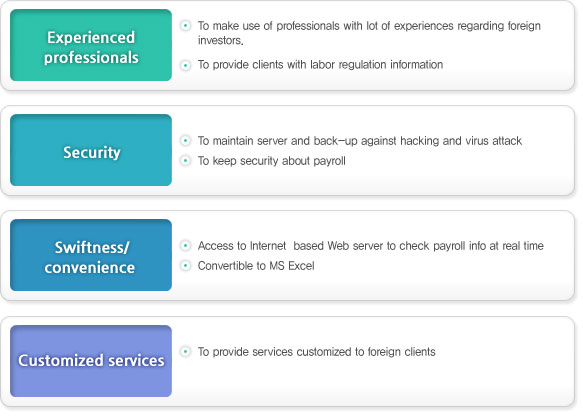This screenshot has height=417, width=583.
Task: Open the Swiftness/convenience blue box
Action: [91, 255]
